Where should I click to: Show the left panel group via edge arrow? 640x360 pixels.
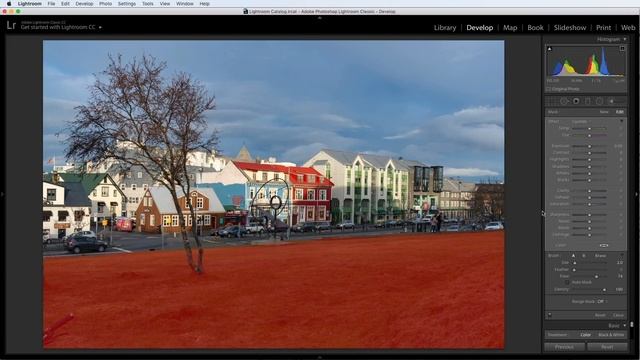point(2,194)
